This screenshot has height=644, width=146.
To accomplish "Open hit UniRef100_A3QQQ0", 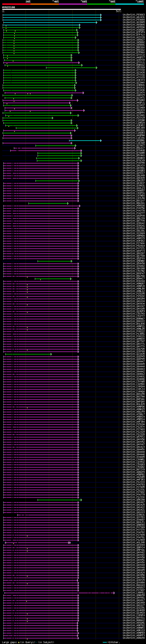I will pyautogui.click(x=134, y=30).
